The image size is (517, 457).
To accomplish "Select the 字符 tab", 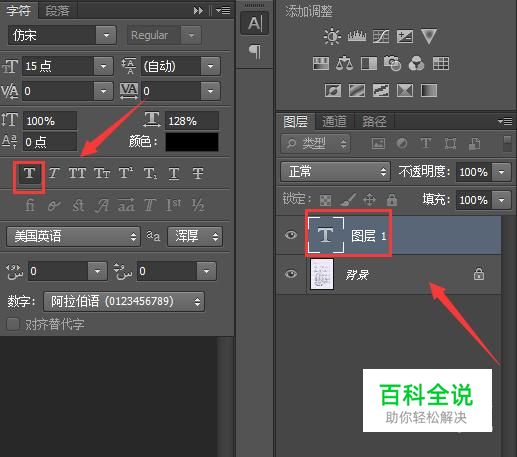I will click(19, 10).
